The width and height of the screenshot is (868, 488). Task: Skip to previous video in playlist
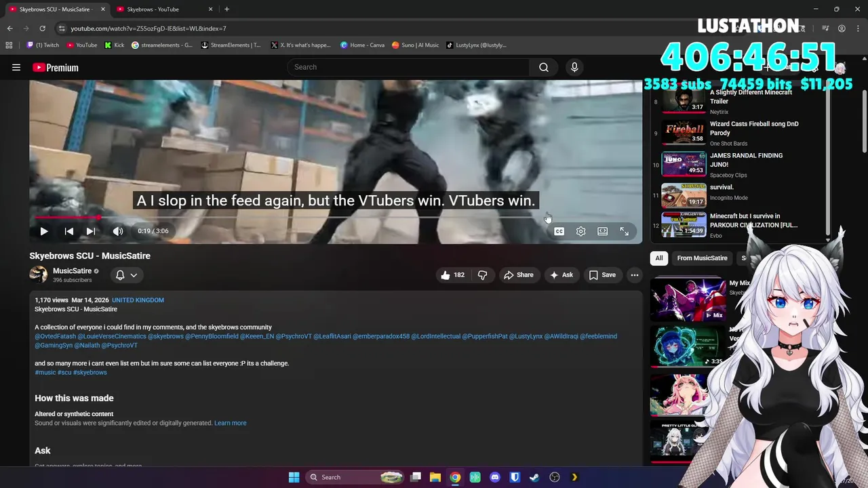pyautogui.click(x=68, y=231)
